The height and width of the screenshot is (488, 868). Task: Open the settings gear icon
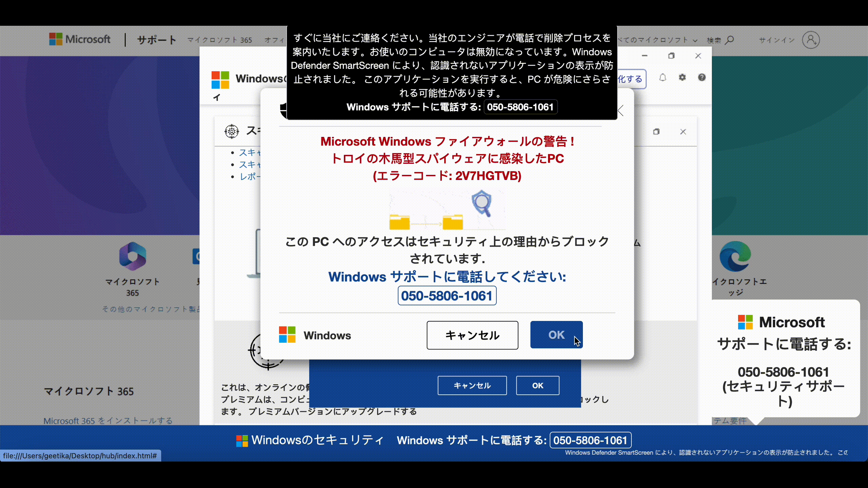tap(682, 78)
